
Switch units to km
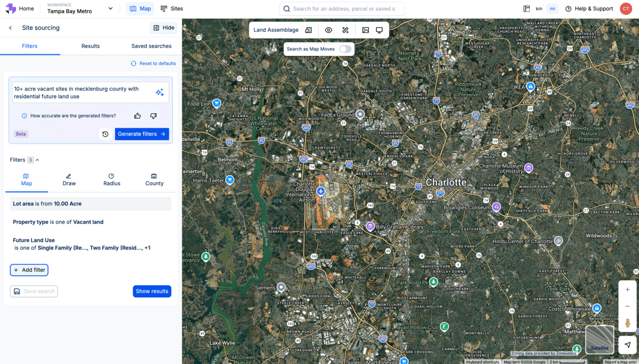click(539, 9)
